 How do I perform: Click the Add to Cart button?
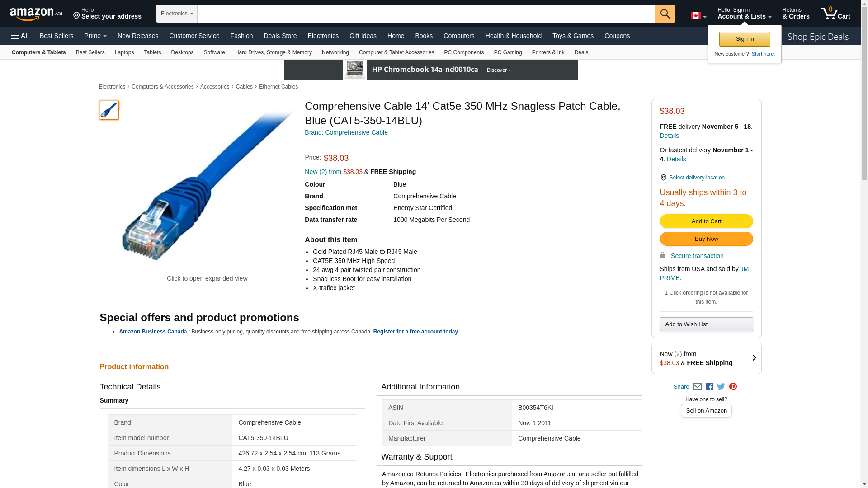[x=706, y=221]
